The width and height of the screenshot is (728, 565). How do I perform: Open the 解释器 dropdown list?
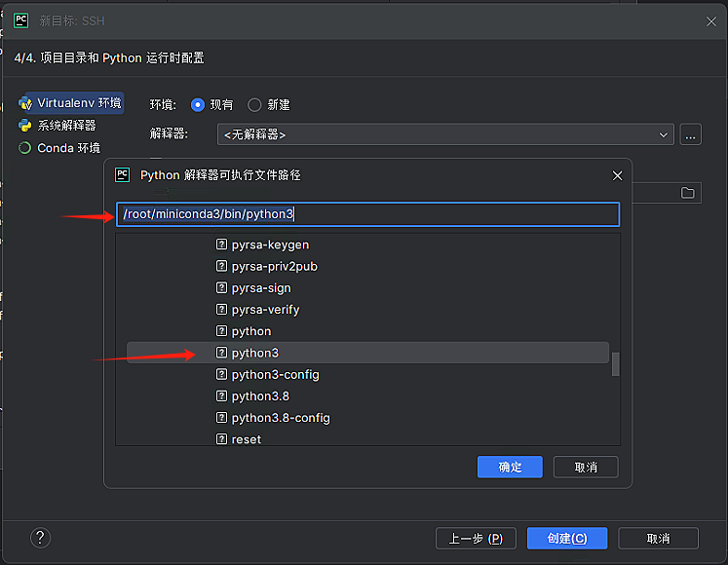pyautogui.click(x=445, y=134)
